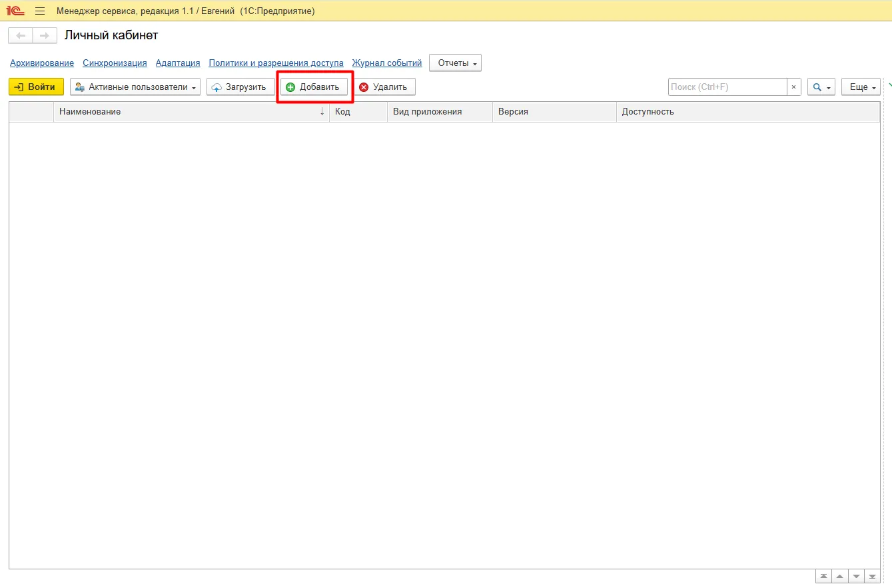Expand the magnifier search options dropdown
892x588 pixels.
pyautogui.click(x=821, y=87)
